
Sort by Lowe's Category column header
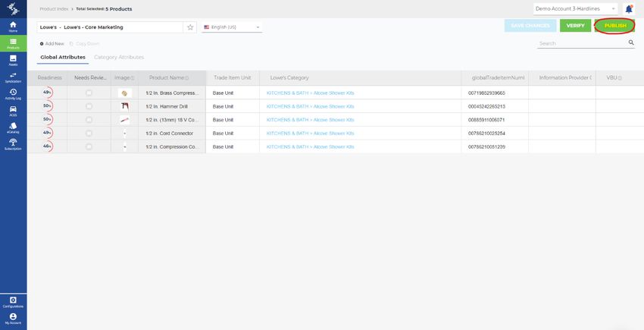pyautogui.click(x=360, y=78)
